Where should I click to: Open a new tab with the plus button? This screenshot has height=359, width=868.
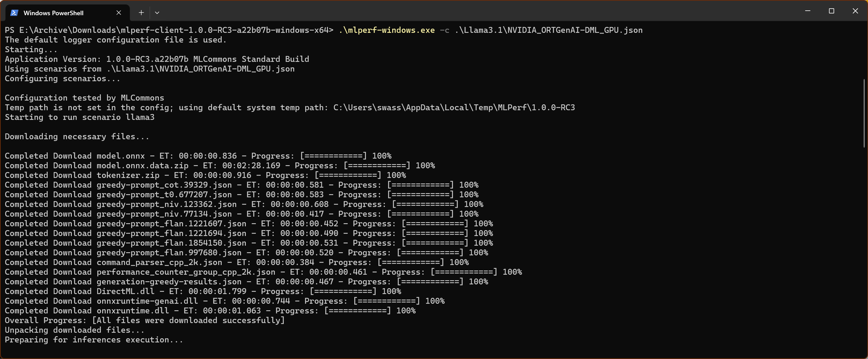pos(141,13)
